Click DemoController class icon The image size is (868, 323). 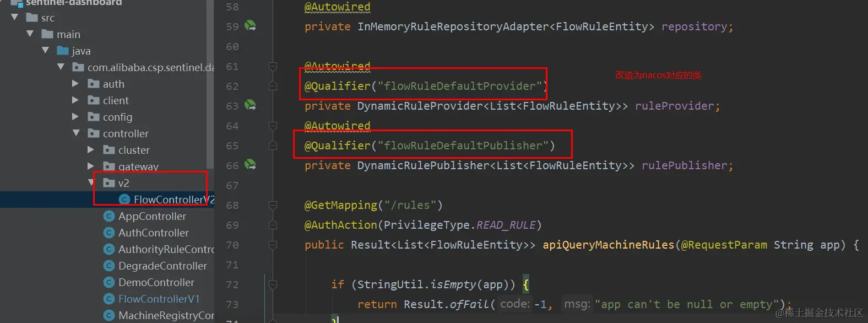[x=109, y=282]
